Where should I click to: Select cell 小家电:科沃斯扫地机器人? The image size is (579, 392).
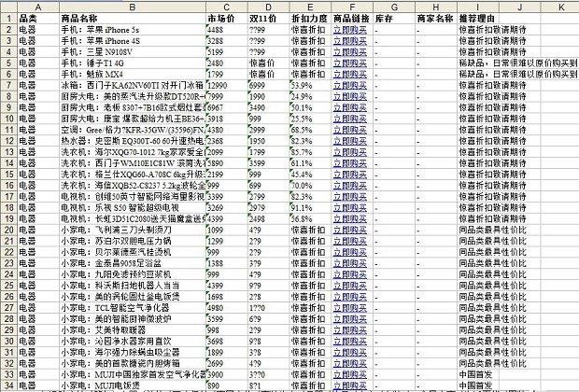[x=133, y=286]
